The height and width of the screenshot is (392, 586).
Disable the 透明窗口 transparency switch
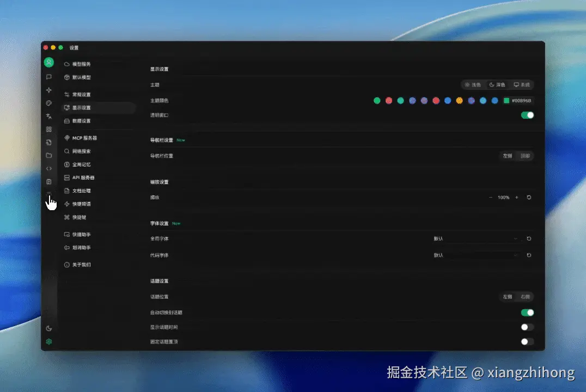coord(526,115)
